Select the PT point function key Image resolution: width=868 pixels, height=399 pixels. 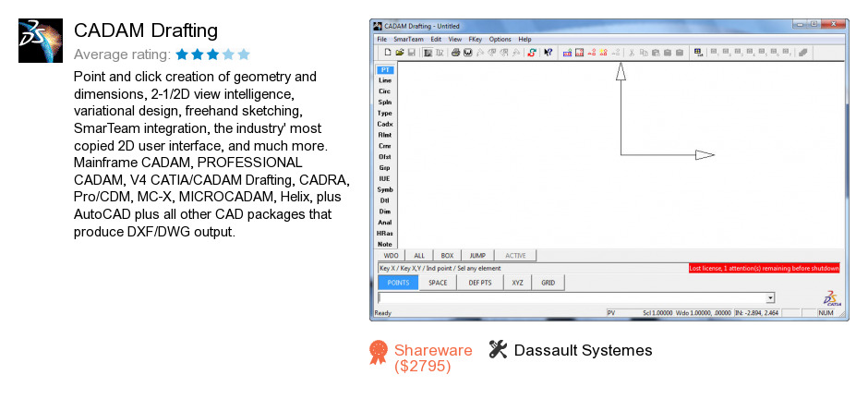(x=385, y=69)
